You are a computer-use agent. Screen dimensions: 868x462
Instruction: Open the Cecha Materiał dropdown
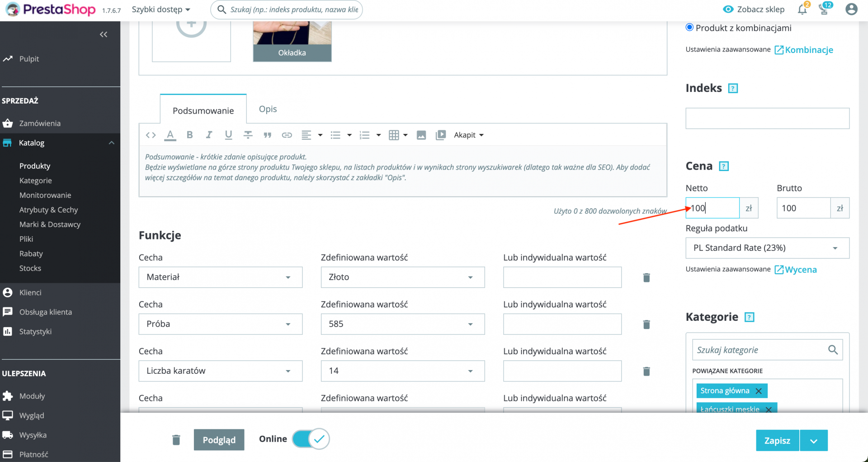point(221,277)
